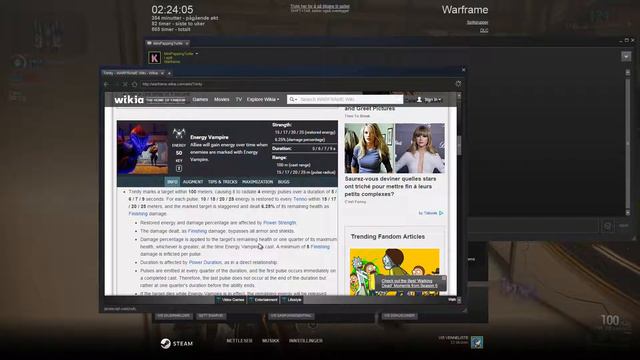The height and width of the screenshot is (360, 640).
Task: Click the Energy Vampire ability icon
Action: pos(179,133)
